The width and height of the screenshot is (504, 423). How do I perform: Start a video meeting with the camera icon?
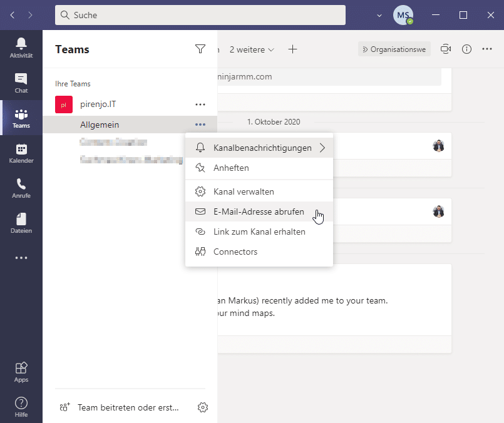[445, 49]
